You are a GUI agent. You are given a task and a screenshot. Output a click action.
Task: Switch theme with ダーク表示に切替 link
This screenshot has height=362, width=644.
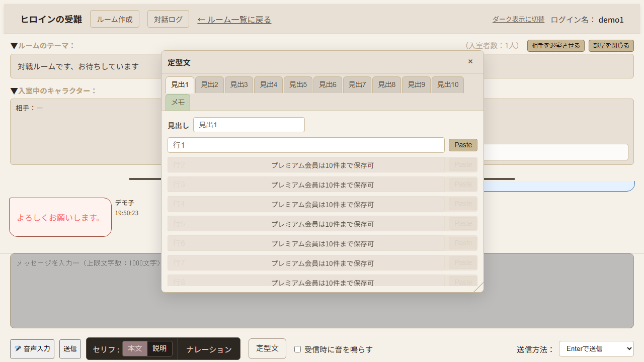[518, 19]
